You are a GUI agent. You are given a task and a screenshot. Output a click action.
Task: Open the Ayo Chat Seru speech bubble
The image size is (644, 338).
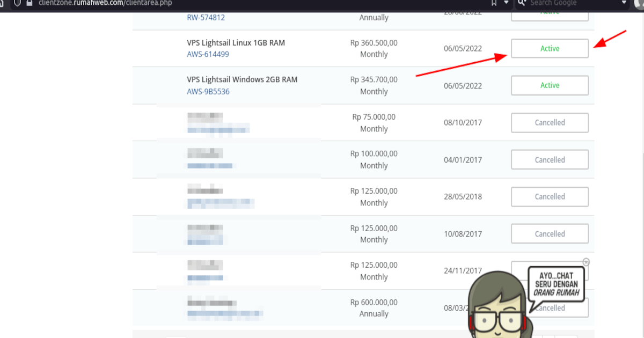click(557, 285)
